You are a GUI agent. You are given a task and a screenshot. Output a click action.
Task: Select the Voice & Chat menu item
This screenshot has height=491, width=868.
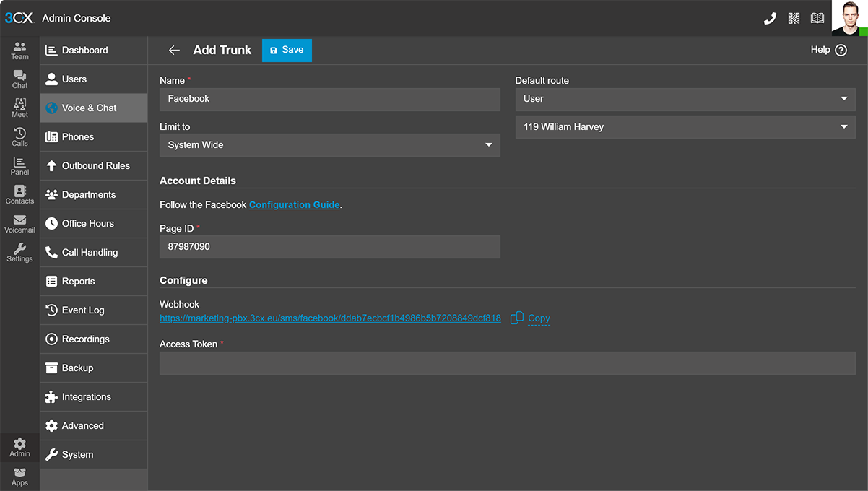point(94,108)
